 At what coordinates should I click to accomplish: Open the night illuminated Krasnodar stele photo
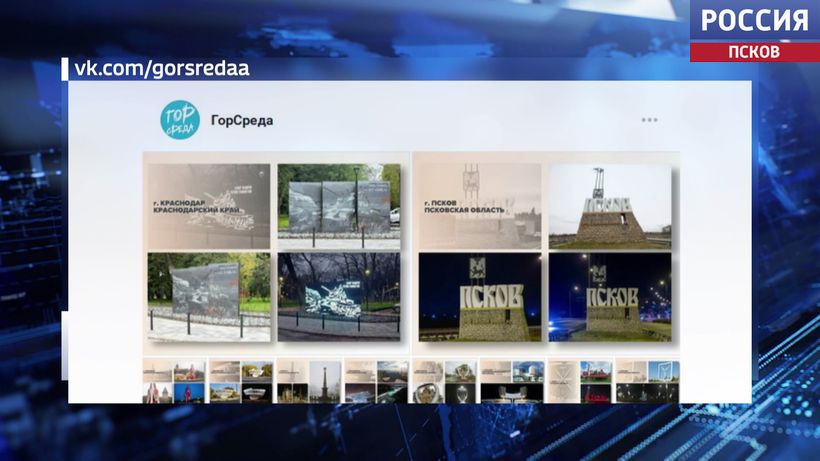tap(338, 296)
